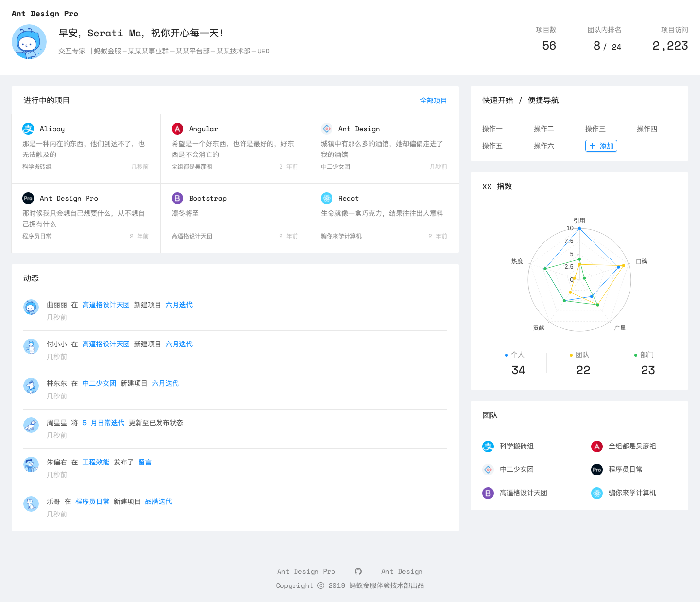Open the Ant Design Pro project title
This screenshot has width=700, height=602.
click(x=69, y=198)
